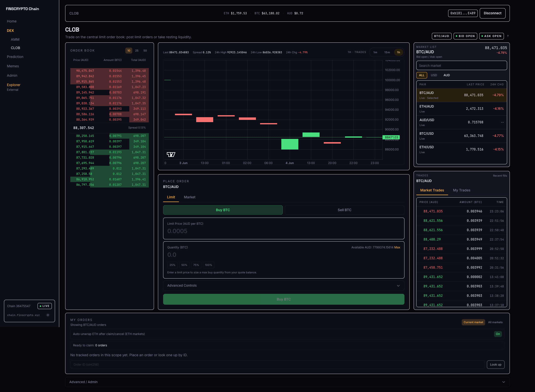Image resolution: width=535 pixels, height=392 pixels.
Task: Click bid price 88,250.145 in order book
Action: click(85, 136)
